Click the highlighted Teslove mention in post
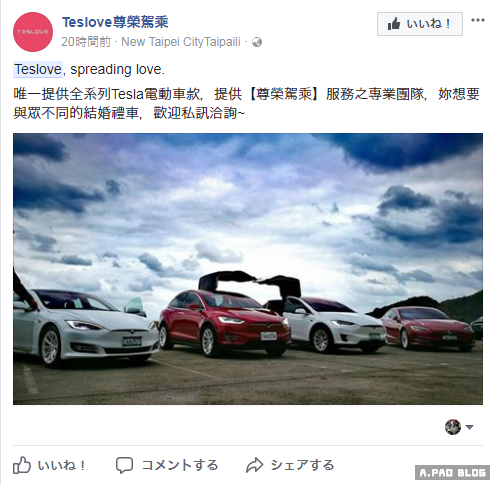The image size is (495, 485). pyautogui.click(x=38, y=69)
